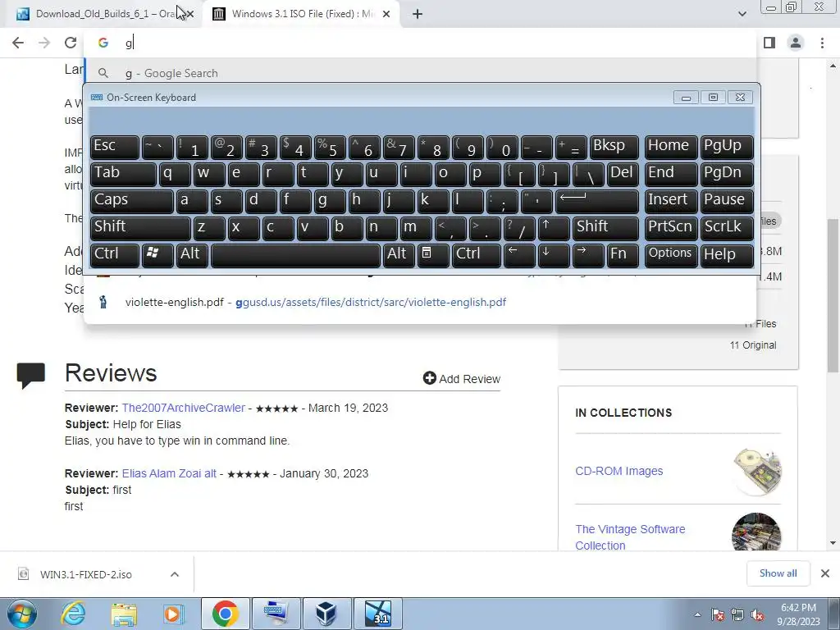
Task: Toggle the right Shift key
Action: [605, 228]
